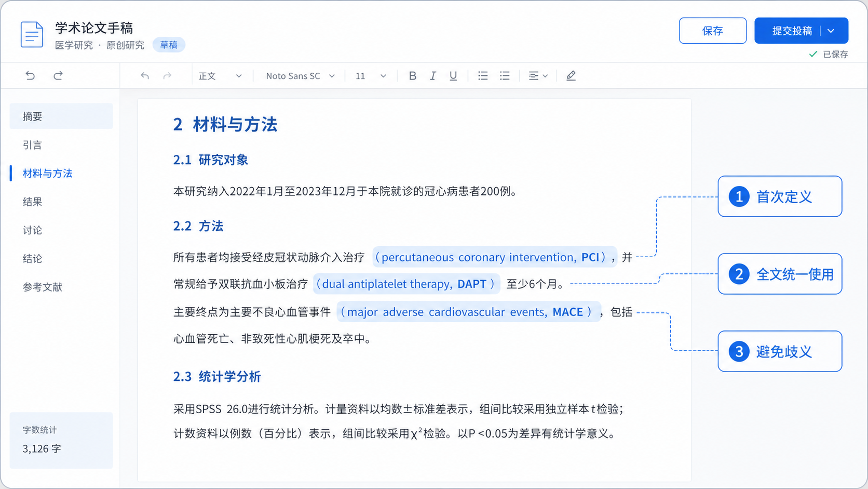
Task: Click the 医学研究 · 原创研究 subtitle
Action: click(100, 45)
